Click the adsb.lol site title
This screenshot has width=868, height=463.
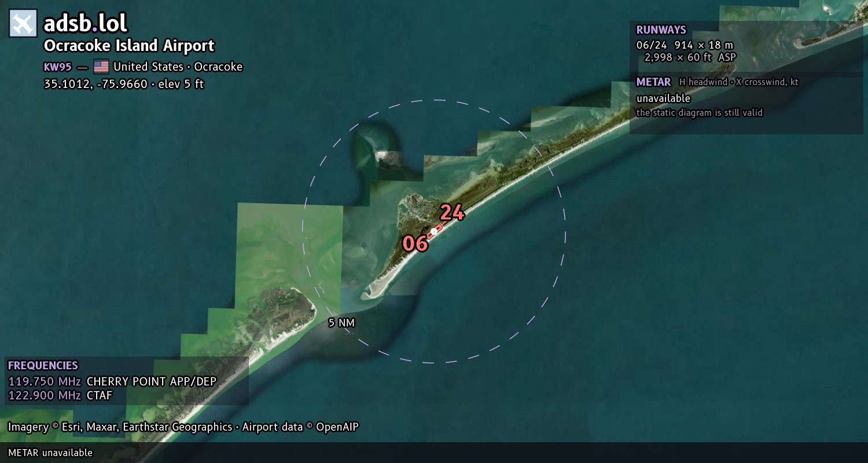86,23
